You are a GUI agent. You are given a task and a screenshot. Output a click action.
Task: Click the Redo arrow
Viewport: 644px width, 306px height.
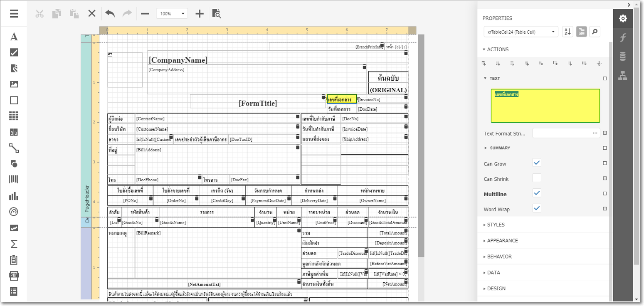(x=127, y=13)
